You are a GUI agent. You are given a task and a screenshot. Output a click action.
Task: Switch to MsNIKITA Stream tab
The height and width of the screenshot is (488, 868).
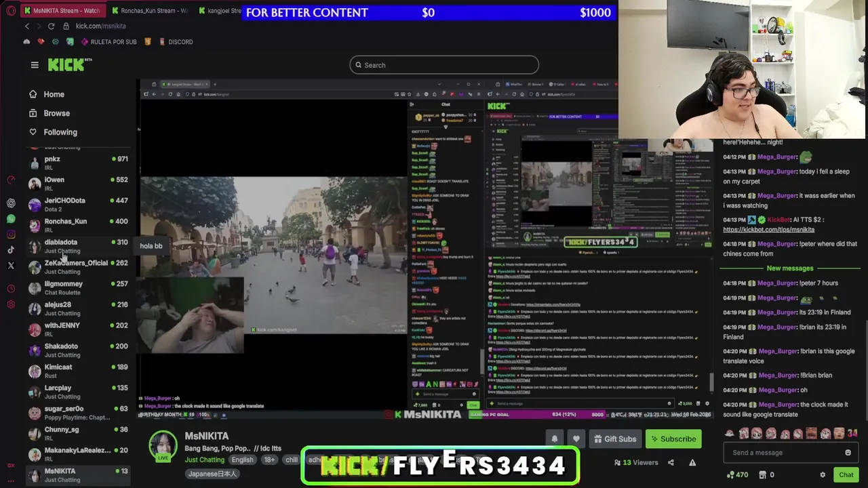pyautogui.click(x=62, y=10)
